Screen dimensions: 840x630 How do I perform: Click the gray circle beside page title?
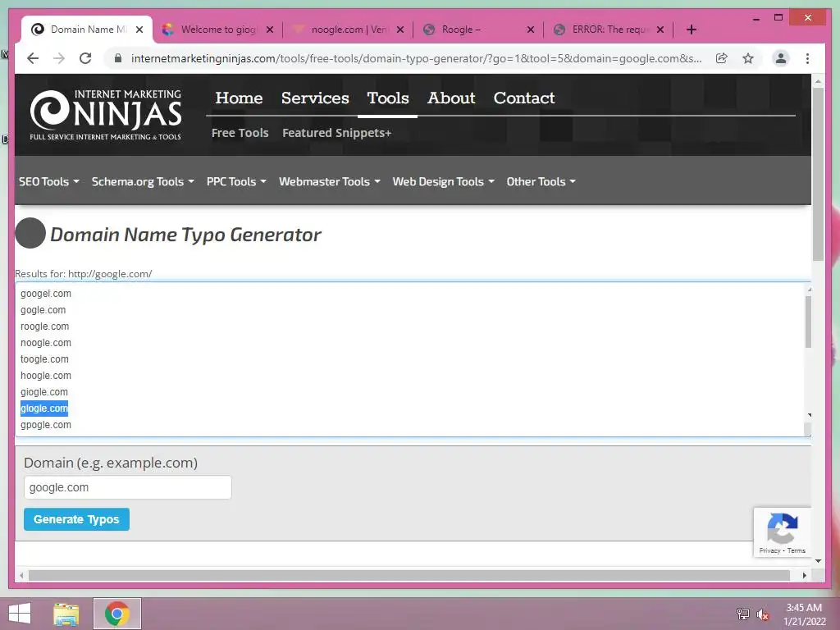(x=30, y=233)
